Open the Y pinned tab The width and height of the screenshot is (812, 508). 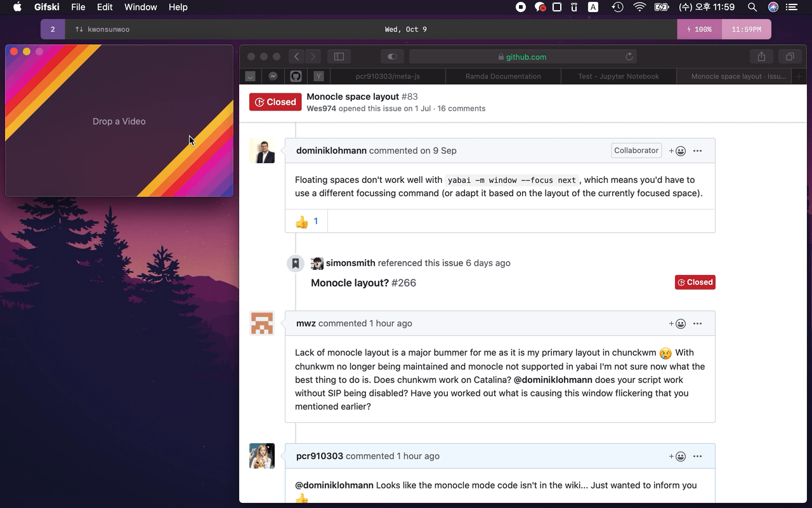tap(318, 76)
